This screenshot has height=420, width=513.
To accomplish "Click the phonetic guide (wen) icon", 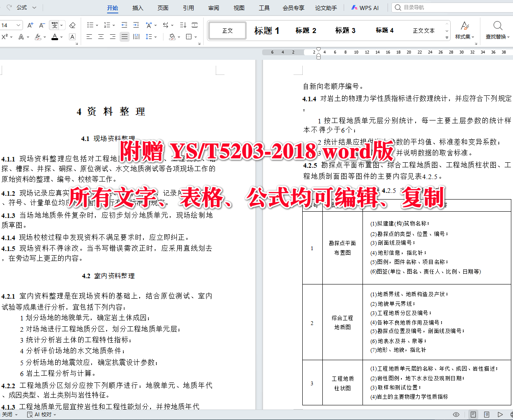I will click(55, 26).
